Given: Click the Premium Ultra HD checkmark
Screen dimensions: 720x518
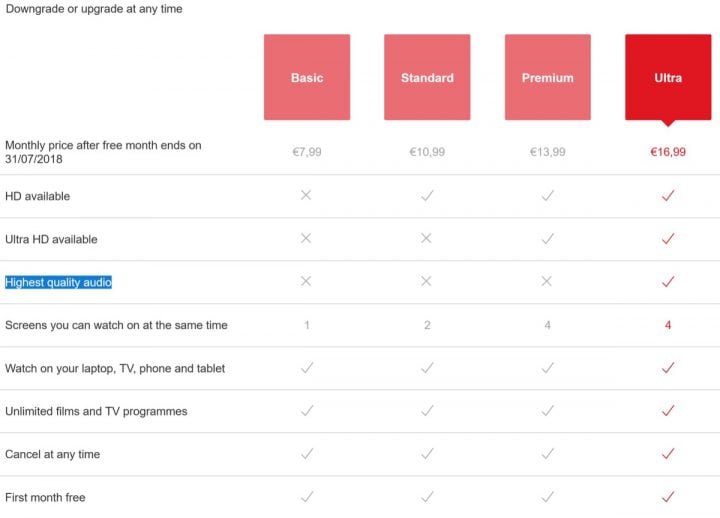Looking at the screenshot, I should [x=547, y=239].
